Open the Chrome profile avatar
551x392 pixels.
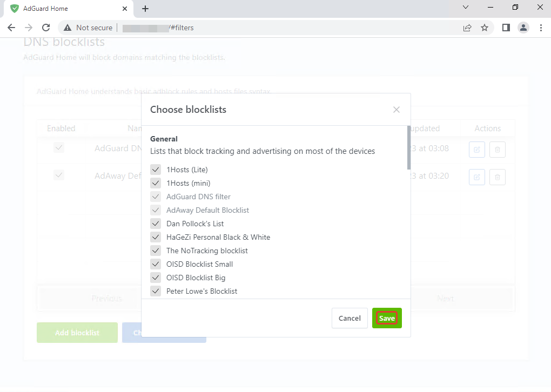tap(523, 28)
